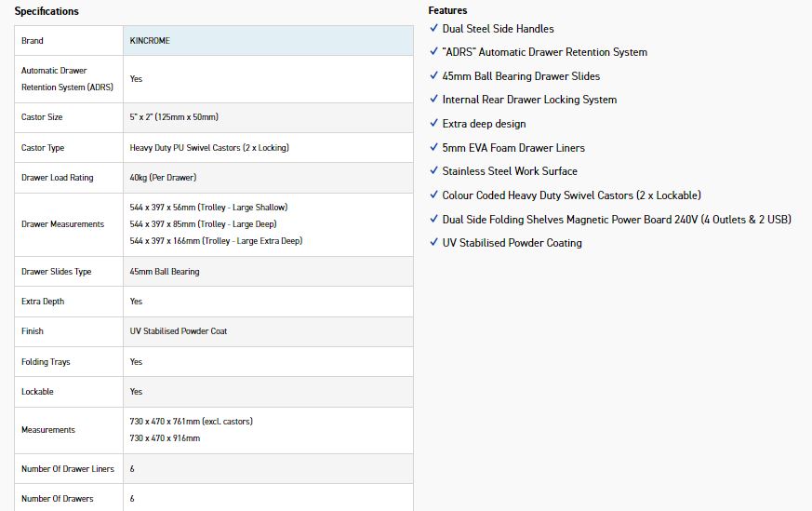Click checkmark next to 5mm EVA Foam Liners

(433, 147)
